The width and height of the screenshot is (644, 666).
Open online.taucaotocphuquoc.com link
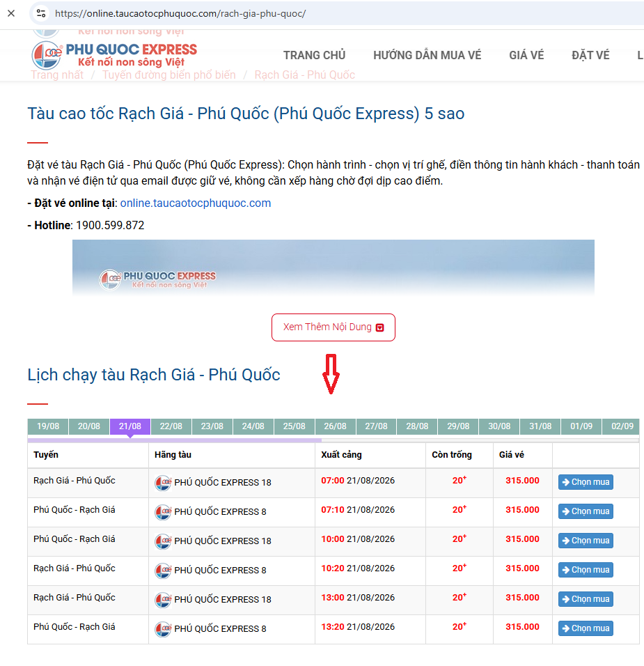[196, 203]
